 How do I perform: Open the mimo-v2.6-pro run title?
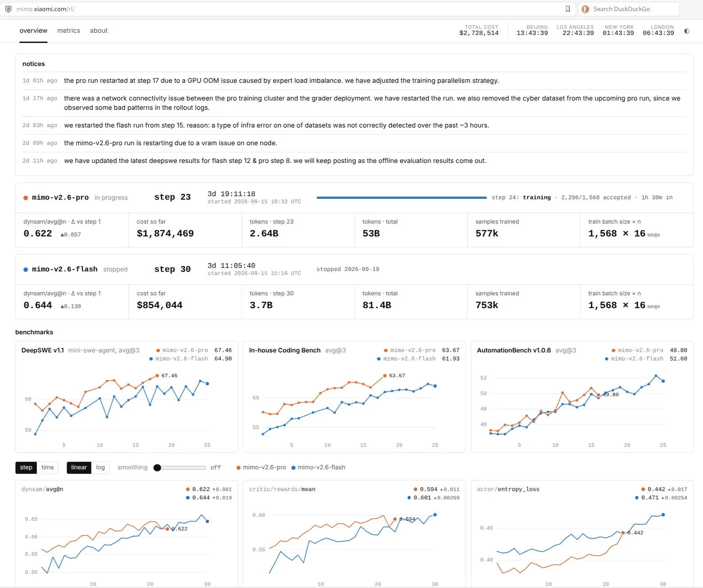(60, 197)
